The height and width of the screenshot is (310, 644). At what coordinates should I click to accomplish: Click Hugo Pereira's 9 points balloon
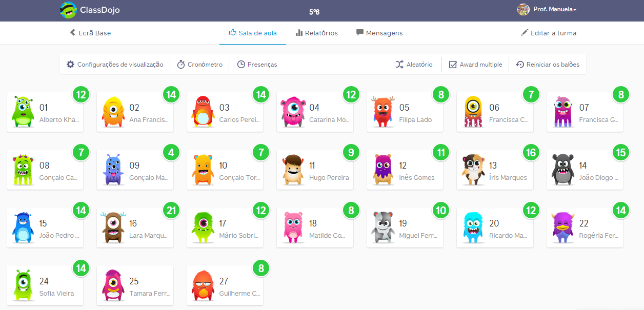351,152
